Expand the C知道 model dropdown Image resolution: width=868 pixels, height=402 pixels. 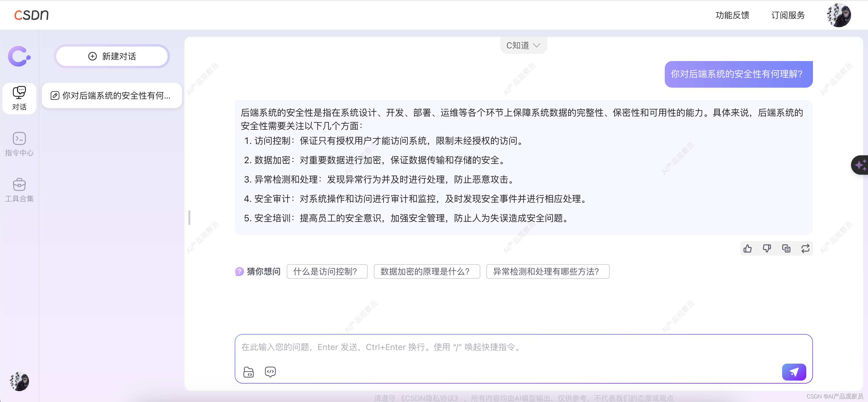[523, 45]
